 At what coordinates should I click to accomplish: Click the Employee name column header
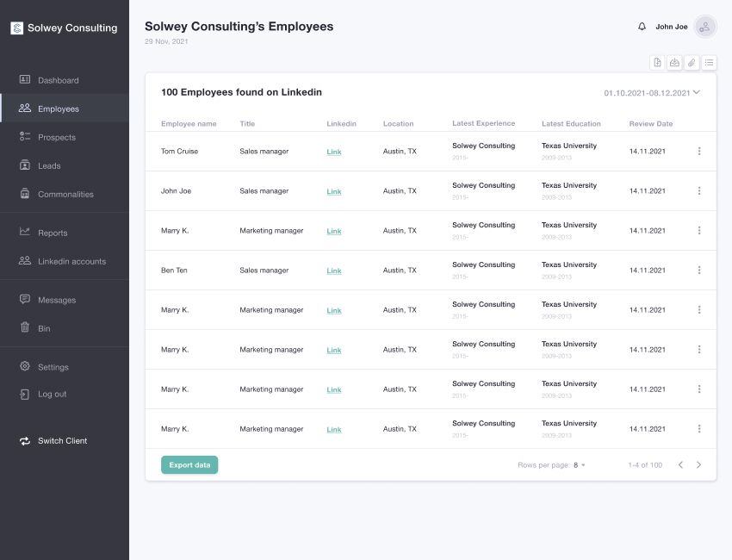click(189, 124)
